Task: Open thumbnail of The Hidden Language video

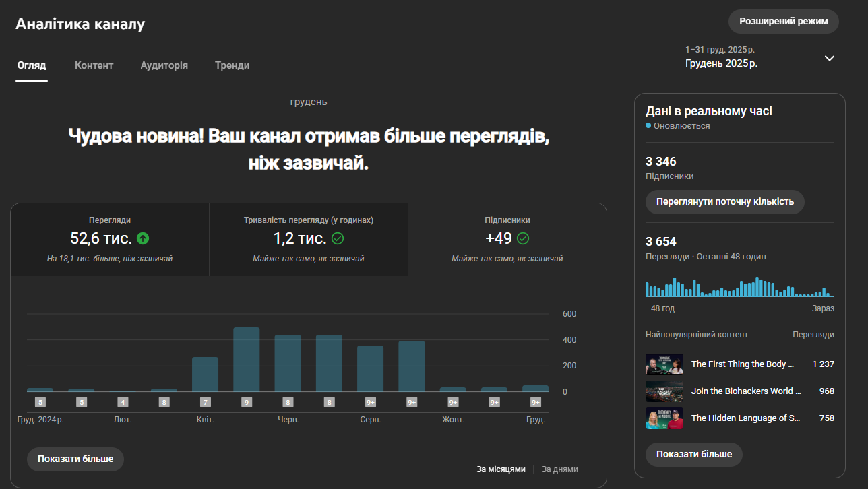Action: (x=664, y=418)
